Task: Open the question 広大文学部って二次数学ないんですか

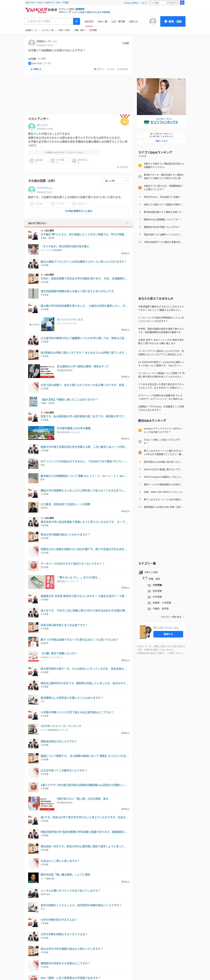Action: click(x=64, y=770)
